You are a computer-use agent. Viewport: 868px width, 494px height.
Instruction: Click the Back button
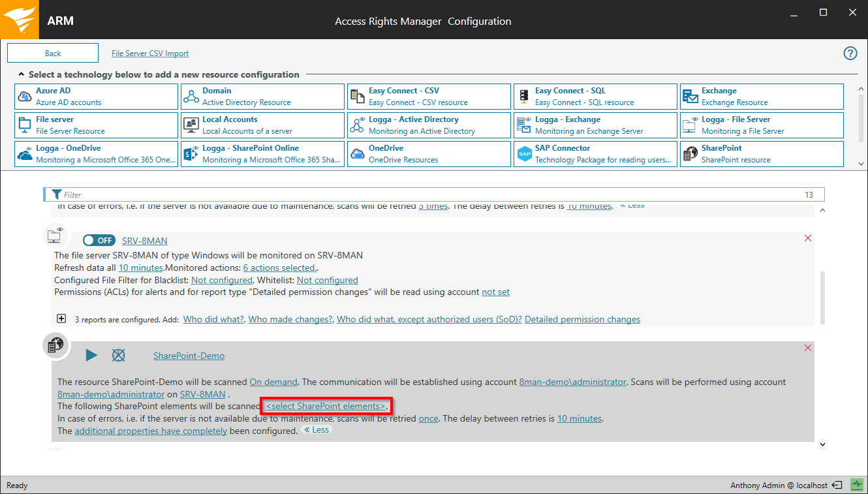(53, 54)
